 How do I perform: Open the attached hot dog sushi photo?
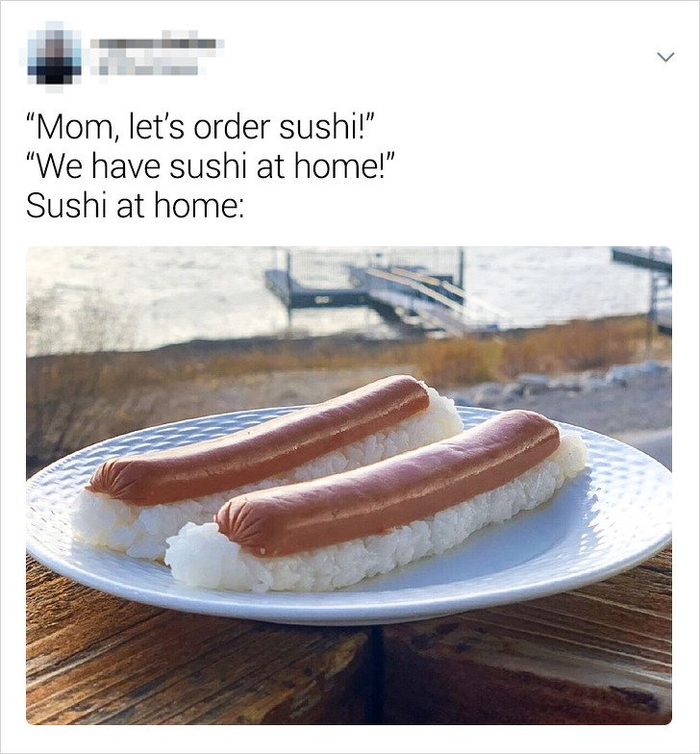[349, 485]
